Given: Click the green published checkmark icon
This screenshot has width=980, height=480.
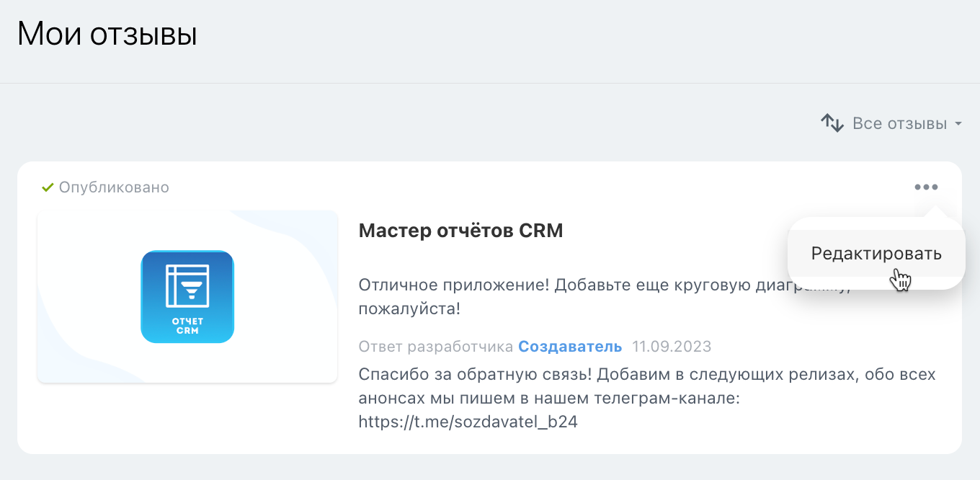Looking at the screenshot, I should [48, 187].
